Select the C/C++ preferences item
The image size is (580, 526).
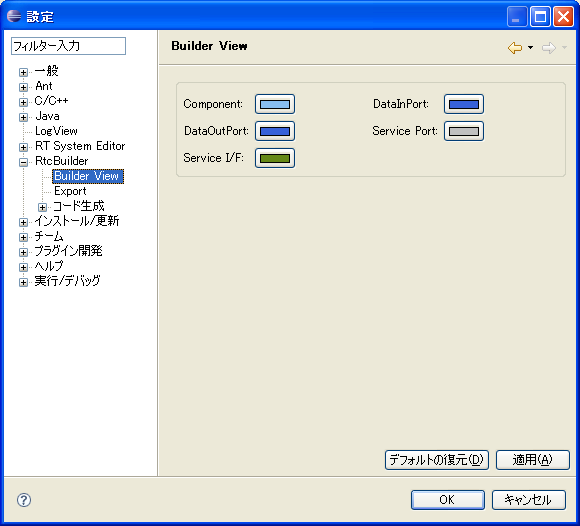tap(51, 101)
